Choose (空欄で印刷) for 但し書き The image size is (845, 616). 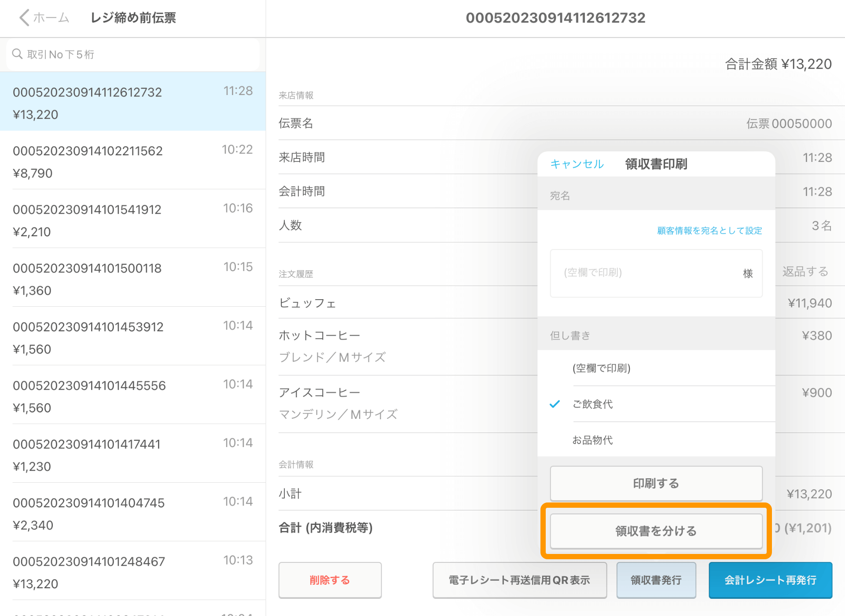click(656, 368)
